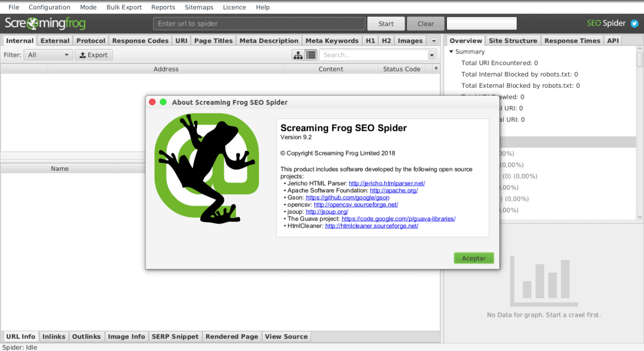Select the URI tab
644x351 pixels.
(x=181, y=41)
